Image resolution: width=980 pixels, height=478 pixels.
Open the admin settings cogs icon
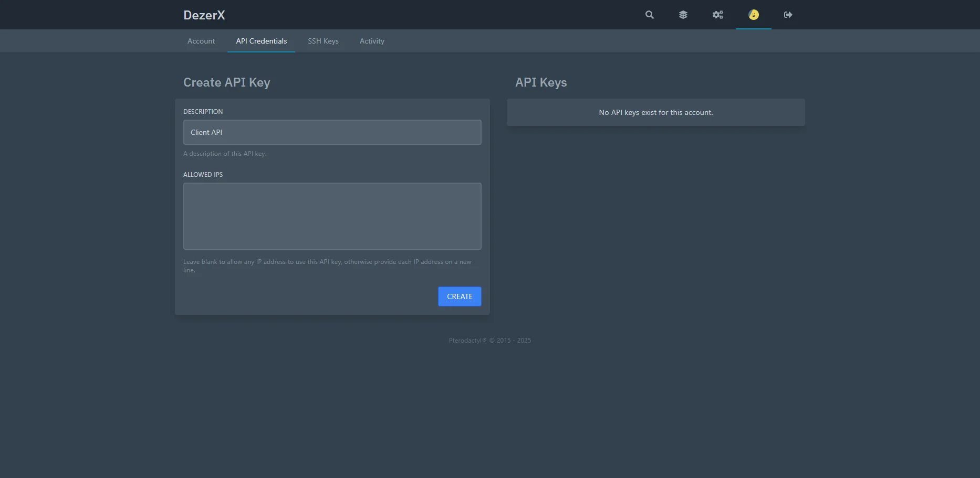(718, 15)
